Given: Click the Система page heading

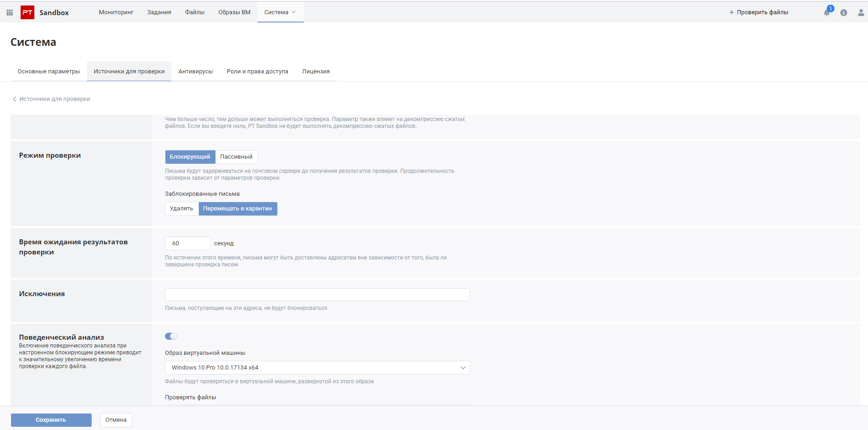Looking at the screenshot, I should pyautogui.click(x=33, y=42).
